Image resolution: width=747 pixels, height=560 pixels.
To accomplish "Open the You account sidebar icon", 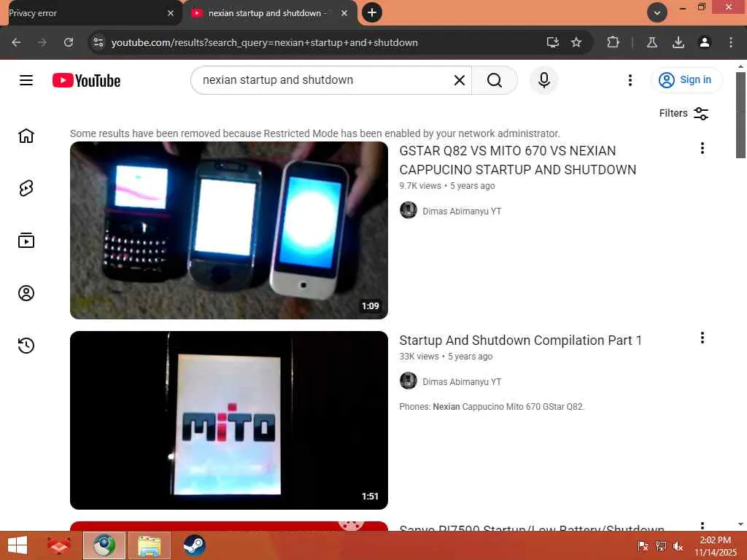I will click(x=26, y=293).
